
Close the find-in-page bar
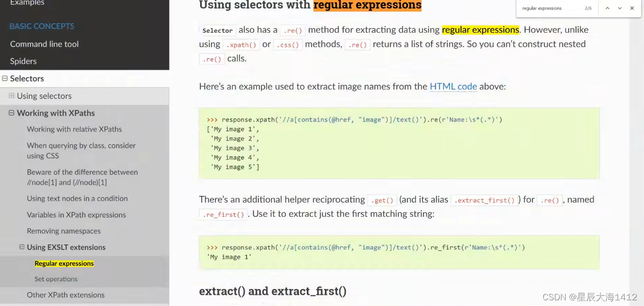point(632,9)
